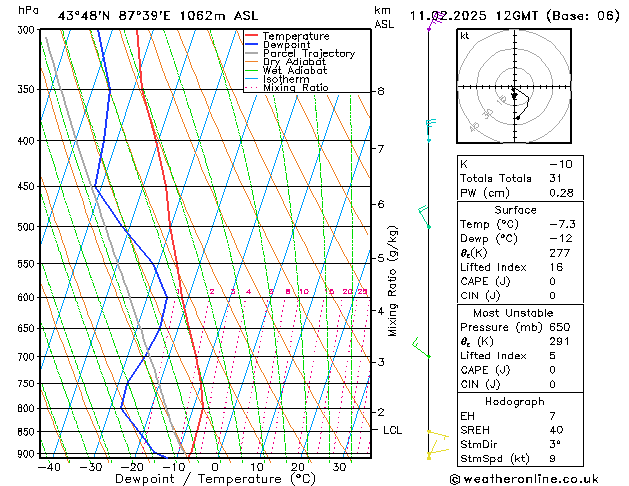Viewport: 629px width, 486px height.
Task: Select the 'Mixing Ratio' legend entry
Action: tap(296, 87)
